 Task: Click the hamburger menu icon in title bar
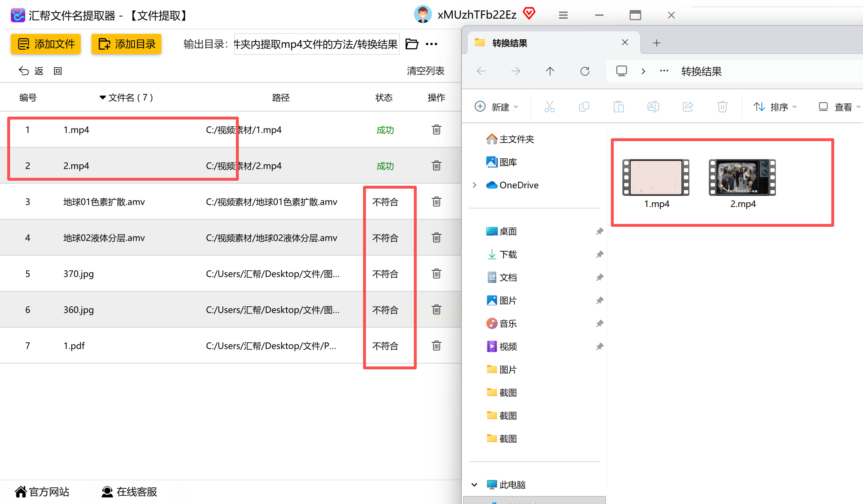(563, 15)
